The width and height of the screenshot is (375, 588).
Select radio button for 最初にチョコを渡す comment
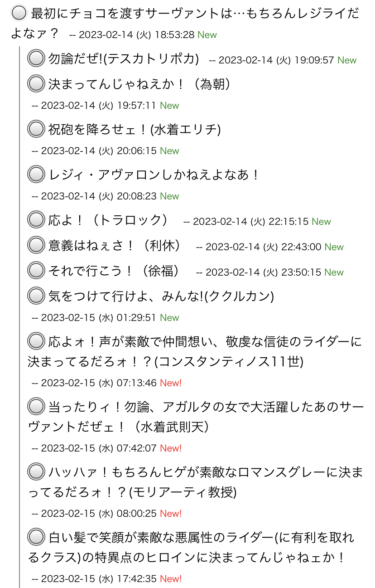(19, 14)
